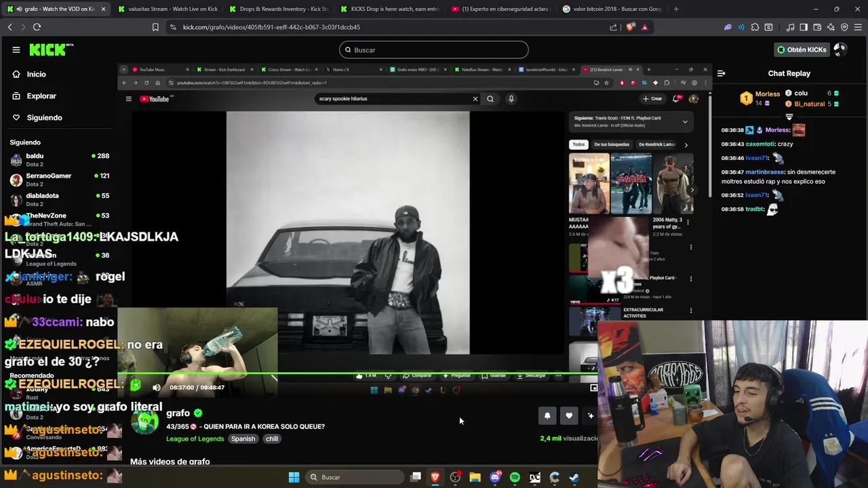
Task: Open Brave Wallet icon
Action: (817, 27)
